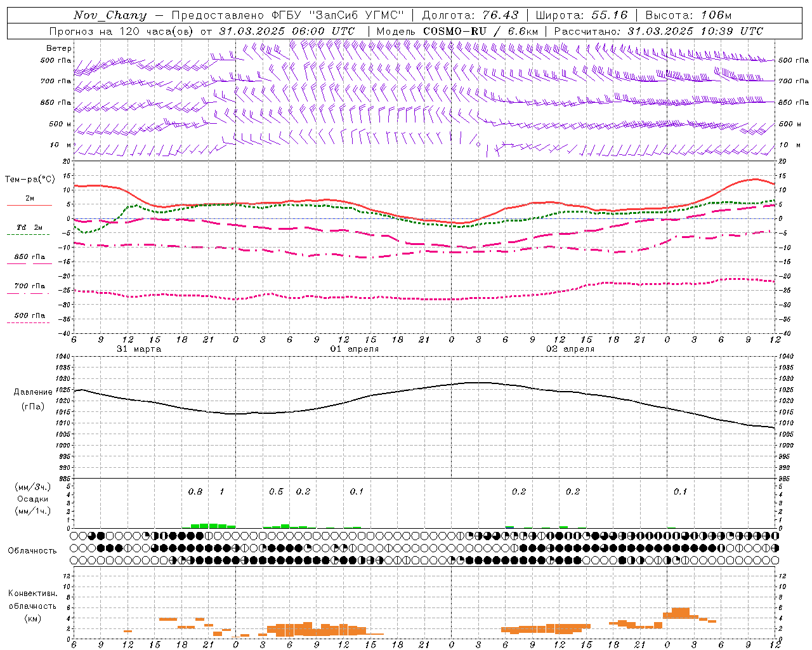Screen dimensions: 812x650
Task: Click 'Рассчитано: 31.03.2025 10:39 UTC' timestamp
Action: tap(658, 31)
